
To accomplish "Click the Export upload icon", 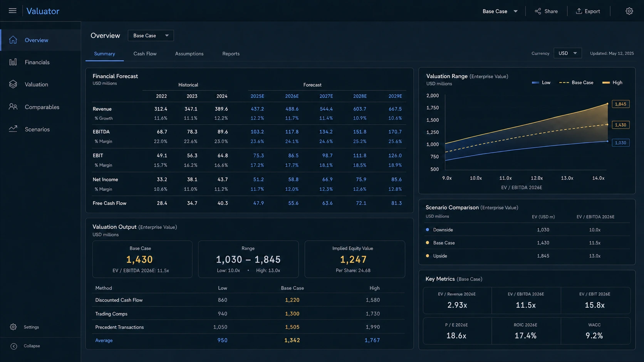I will (579, 11).
